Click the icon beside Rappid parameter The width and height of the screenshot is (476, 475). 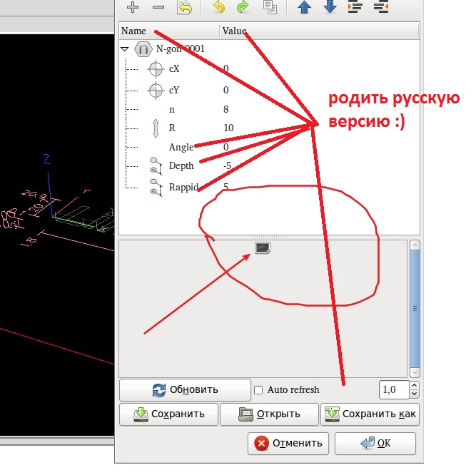click(x=156, y=188)
